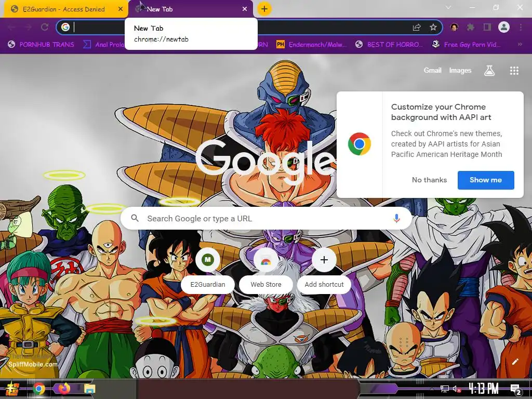Click No thanks in the promo
The height and width of the screenshot is (399, 532).
coord(429,180)
